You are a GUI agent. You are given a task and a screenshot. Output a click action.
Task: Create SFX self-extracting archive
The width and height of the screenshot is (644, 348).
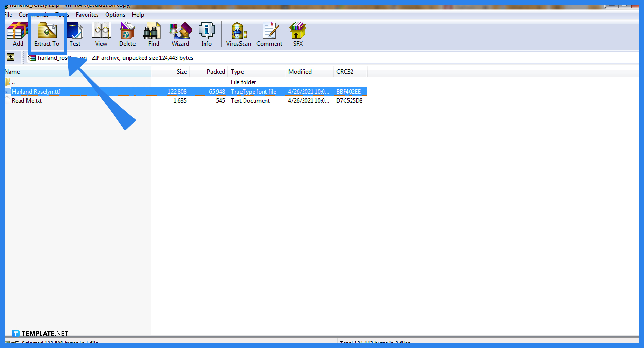298,34
